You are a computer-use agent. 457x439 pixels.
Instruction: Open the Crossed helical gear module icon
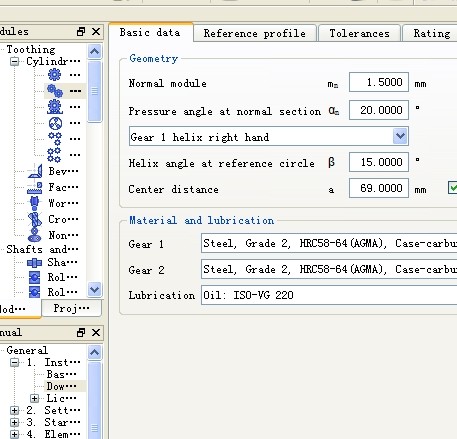(x=35, y=219)
